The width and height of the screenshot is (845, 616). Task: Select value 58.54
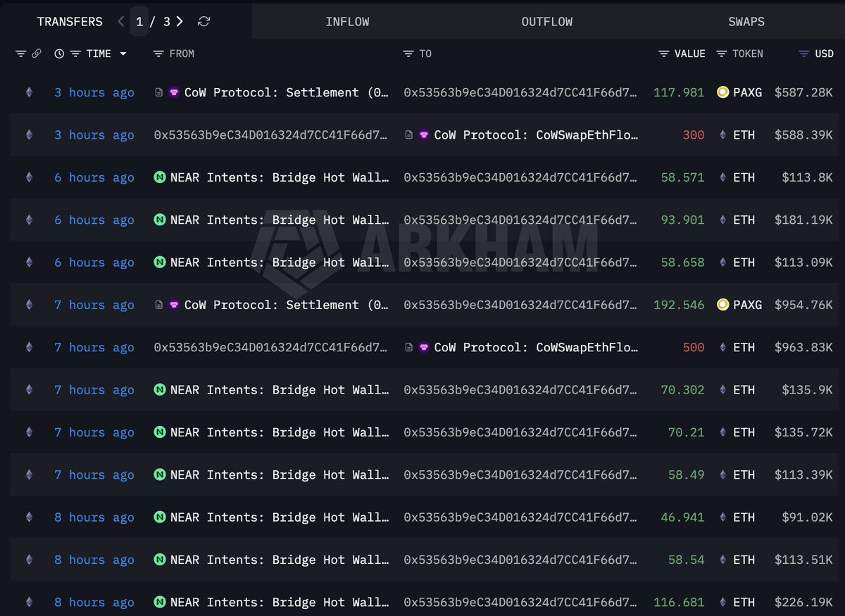click(687, 560)
